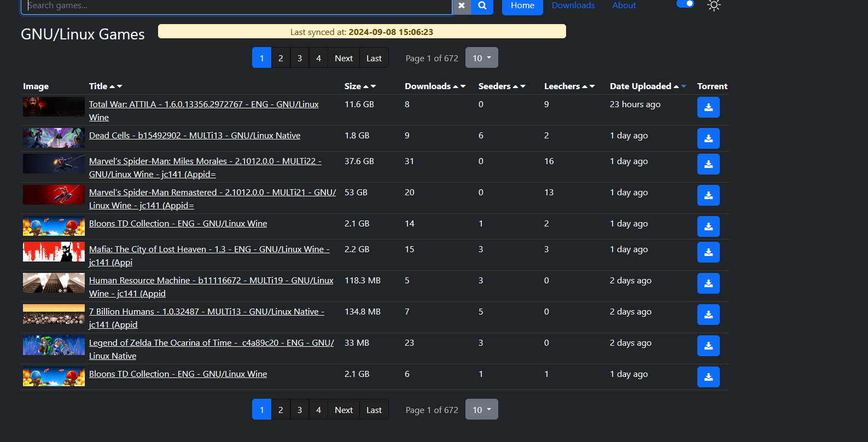Viewport: 868px width, 442px height.
Task: Download torrent for Total War: ATTILA
Action: coord(708,107)
